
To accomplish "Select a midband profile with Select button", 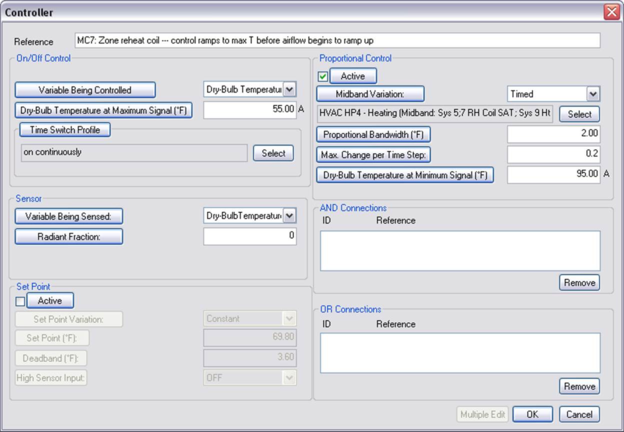I will pos(579,114).
